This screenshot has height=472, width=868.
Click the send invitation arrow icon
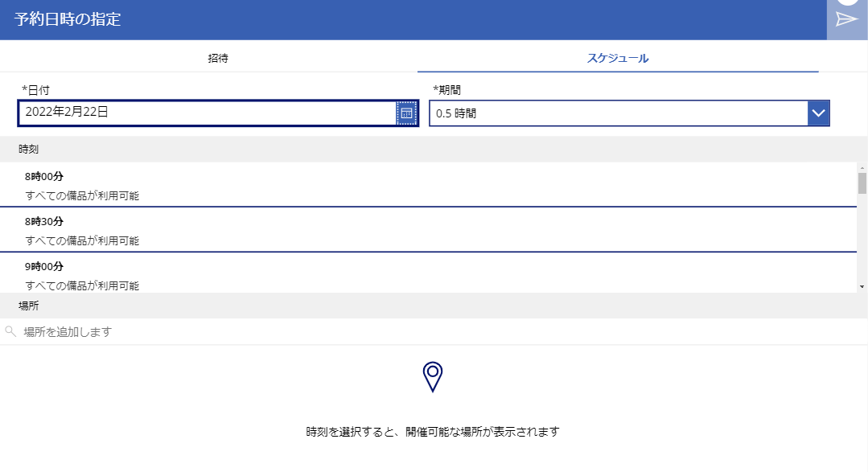847,18
